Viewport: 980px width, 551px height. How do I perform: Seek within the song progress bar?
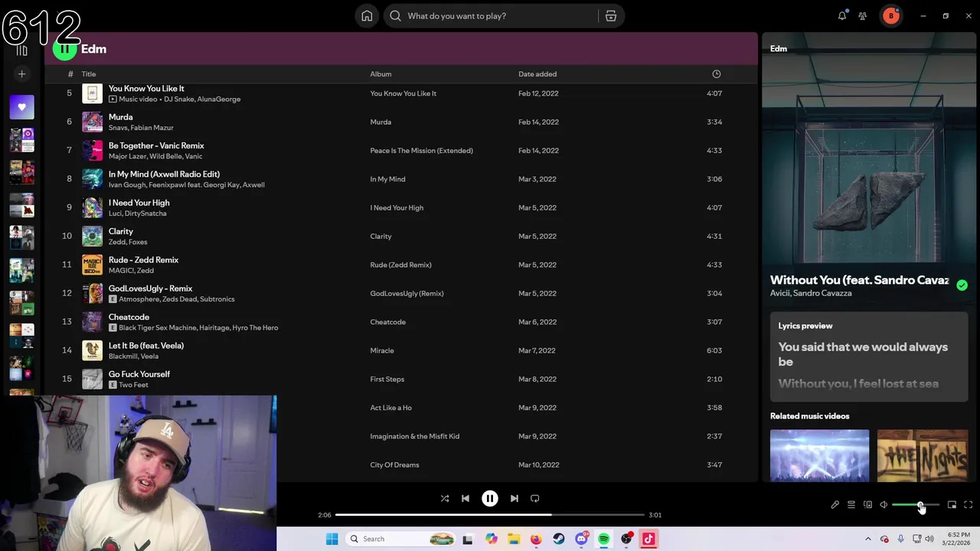point(490,515)
